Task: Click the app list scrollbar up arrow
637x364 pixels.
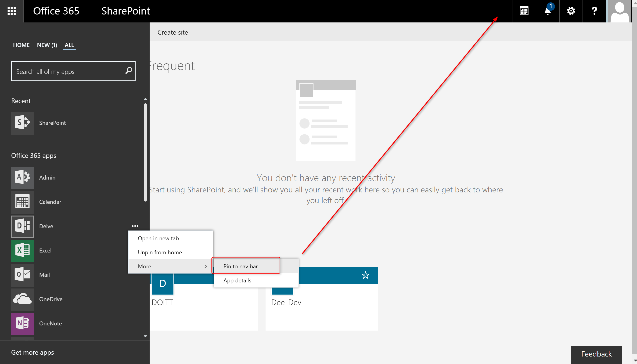Action: pos(145,99)
